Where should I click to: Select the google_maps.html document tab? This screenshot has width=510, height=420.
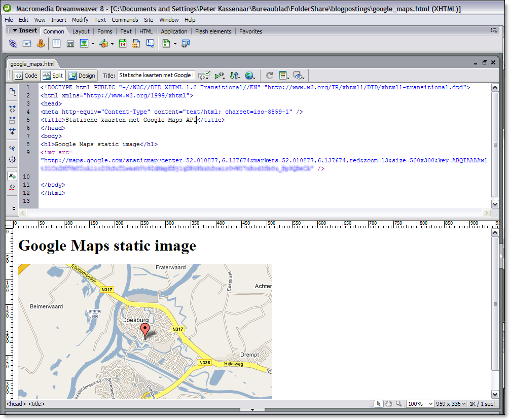(x=32, y=64)
